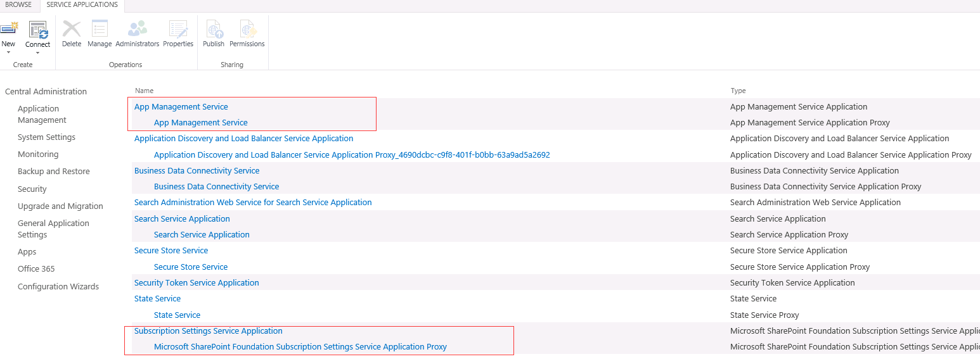Open Central Administration in sidebar
980x359 pixels.
(46, 91)
